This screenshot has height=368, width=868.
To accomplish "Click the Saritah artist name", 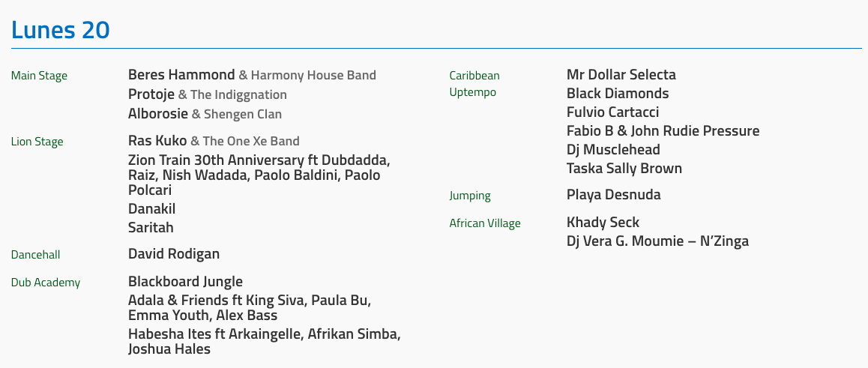I will click(151, 228).
